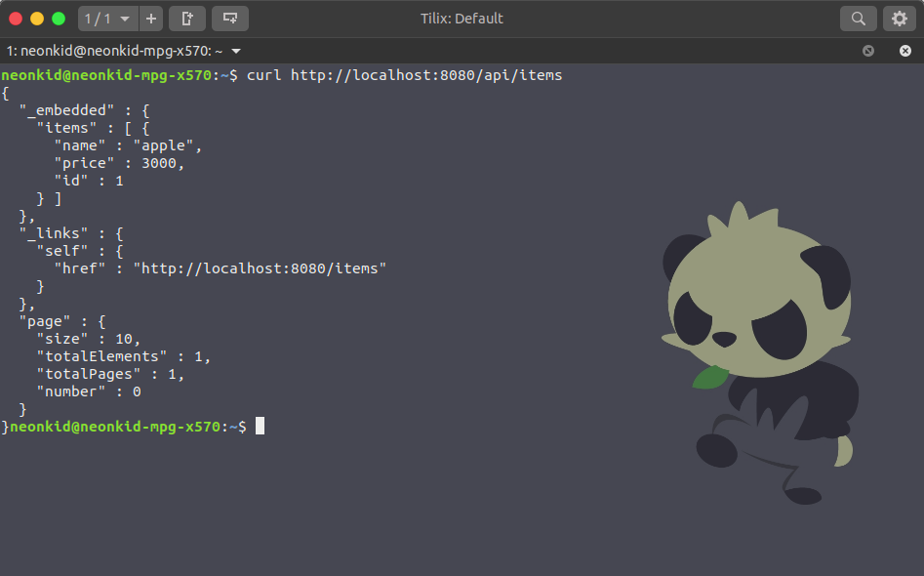Image resolution: width=924 pixels, height=576 pixels.
Task: Click the "items" : [ { line
Action: tap(93, 128)
